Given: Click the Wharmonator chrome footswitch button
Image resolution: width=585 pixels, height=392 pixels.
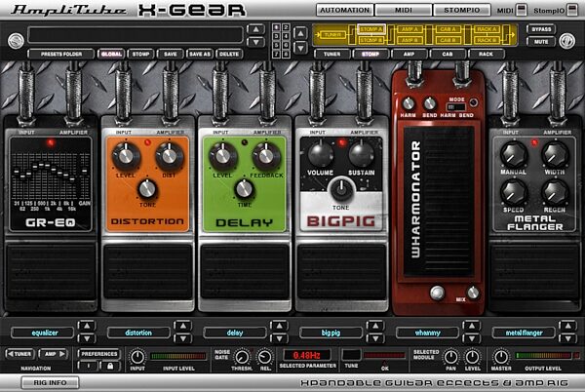Looking at the screenshot, I should point(437,293).
